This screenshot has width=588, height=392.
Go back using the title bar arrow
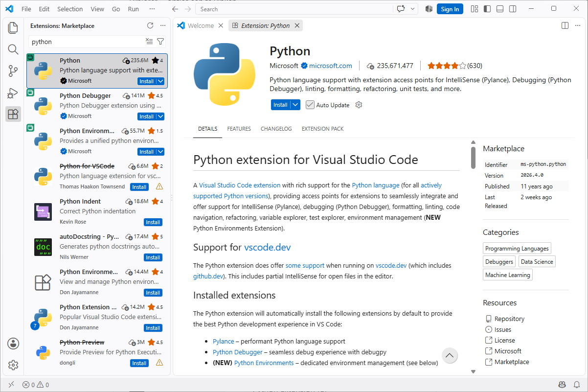point(176,9)
